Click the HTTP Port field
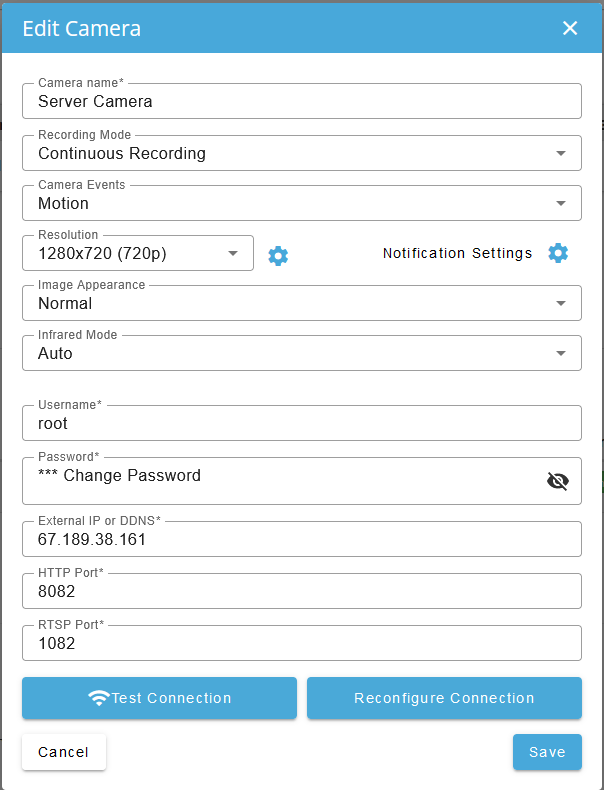 pyautogui.click(x=302, y=591)
